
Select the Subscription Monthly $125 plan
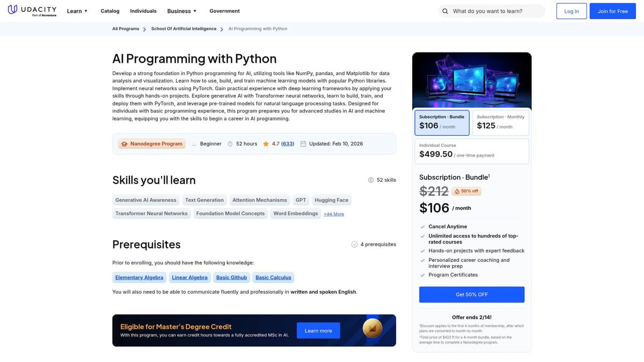[x=501, y=123]
